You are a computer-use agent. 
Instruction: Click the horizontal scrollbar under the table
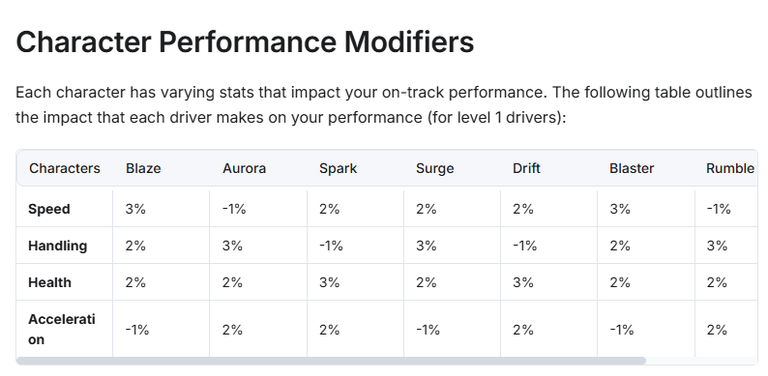[x=331, y=361]
